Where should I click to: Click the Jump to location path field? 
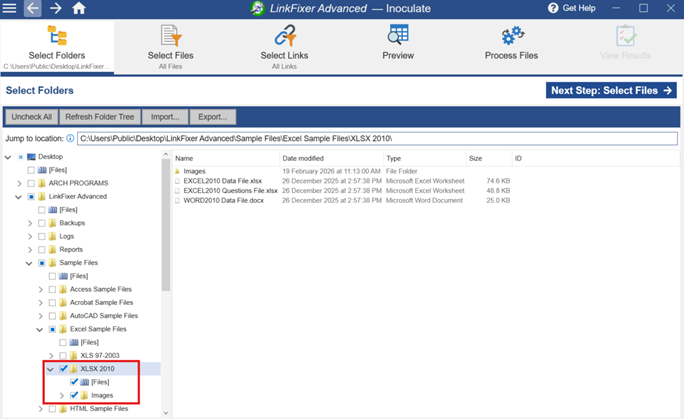click(x=377, y=139)
